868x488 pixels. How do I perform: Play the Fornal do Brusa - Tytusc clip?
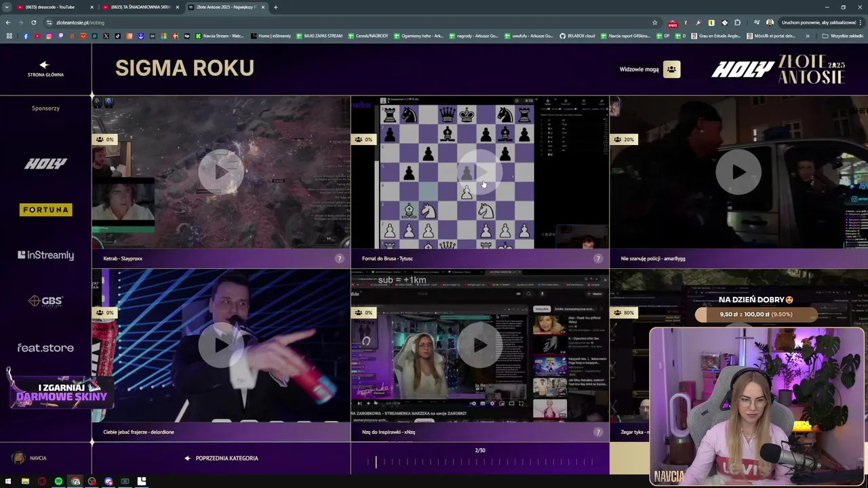[479, 172]
